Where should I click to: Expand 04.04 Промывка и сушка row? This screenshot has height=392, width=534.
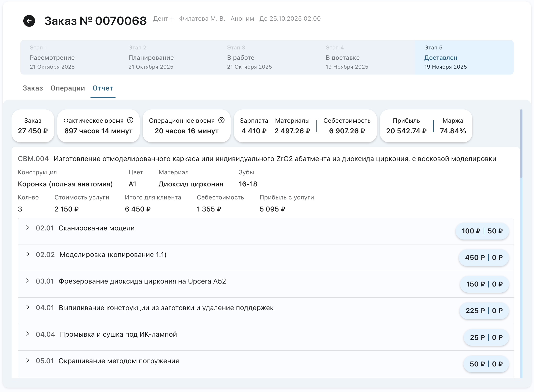[x=28, y=334]
